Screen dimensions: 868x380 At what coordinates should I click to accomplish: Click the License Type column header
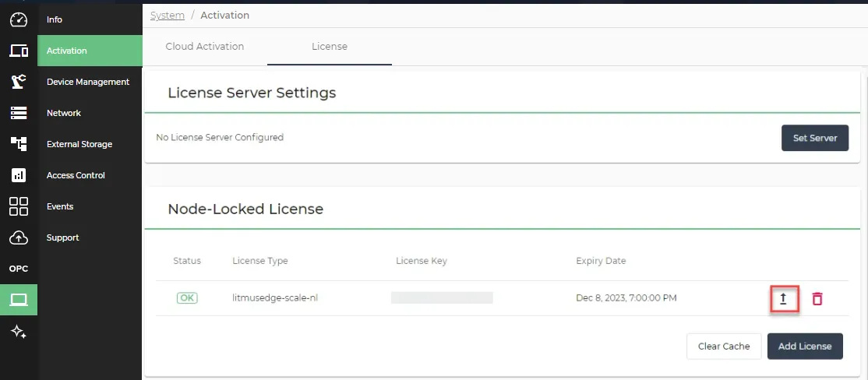point(260,261)
